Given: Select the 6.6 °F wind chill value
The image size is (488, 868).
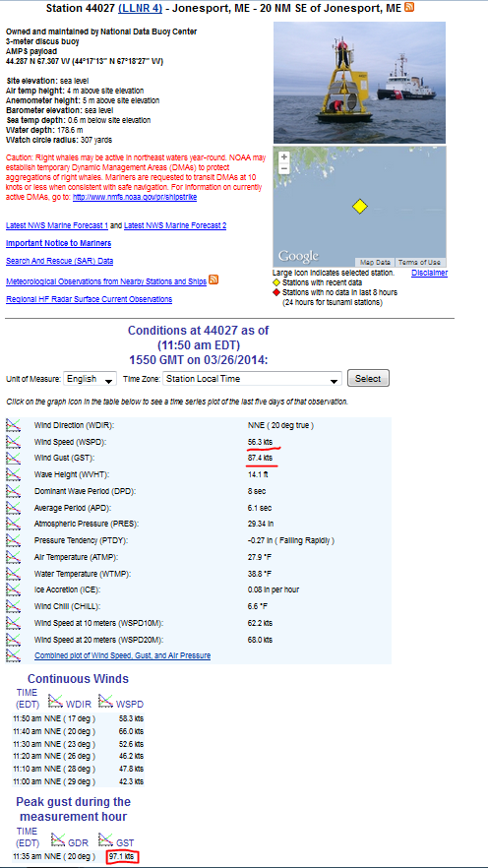Looking at the screenshot, I should click(x=257, y=606).
